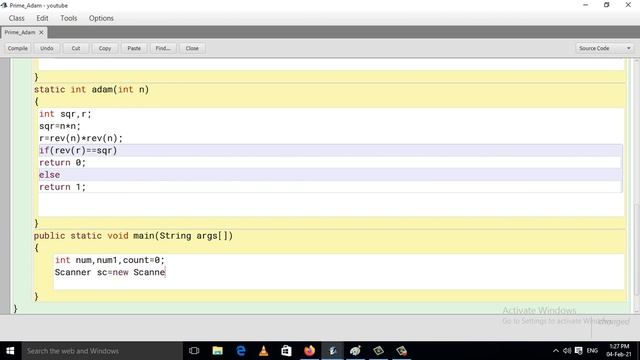
Task: Click the line 'r=rev(n)*rev(n);'
Action: 81,138
